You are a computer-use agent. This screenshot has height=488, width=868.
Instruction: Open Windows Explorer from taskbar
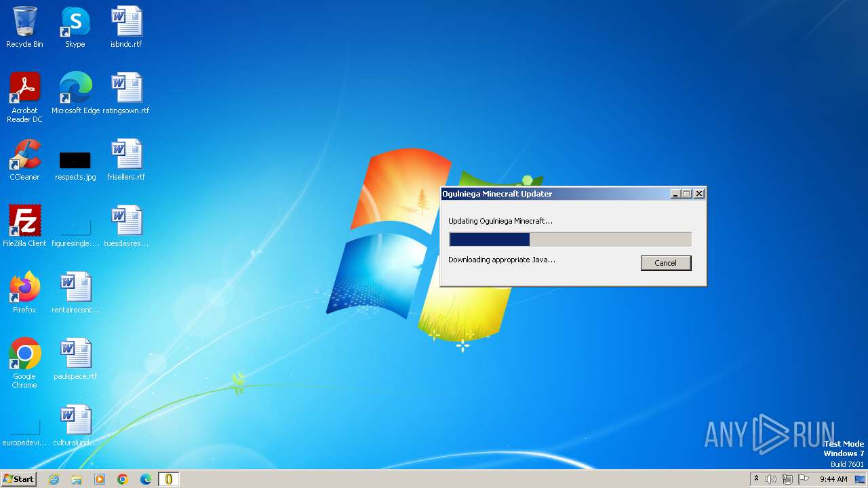(x=77, y=479)
